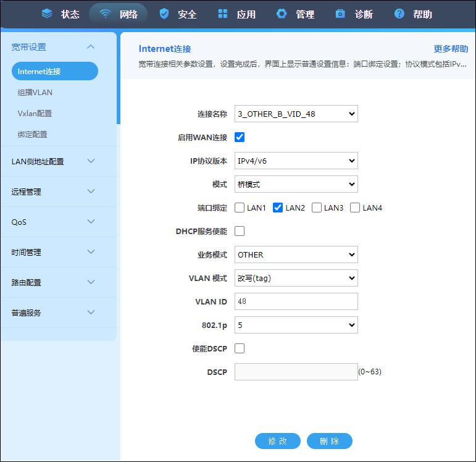The image size is (476, 462).
Task: Click the sidebar vertical scrollbar
Action: coord(119,78)
